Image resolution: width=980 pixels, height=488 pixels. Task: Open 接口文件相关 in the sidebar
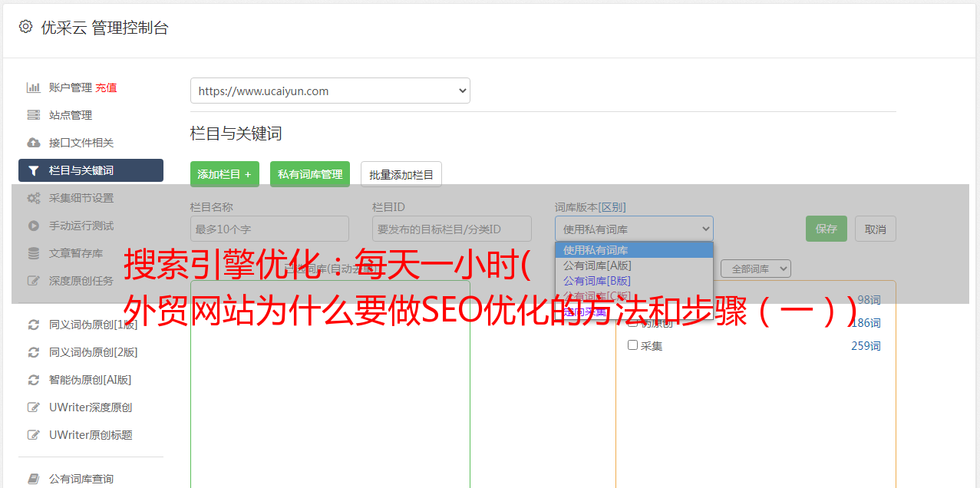pos(81,143)
